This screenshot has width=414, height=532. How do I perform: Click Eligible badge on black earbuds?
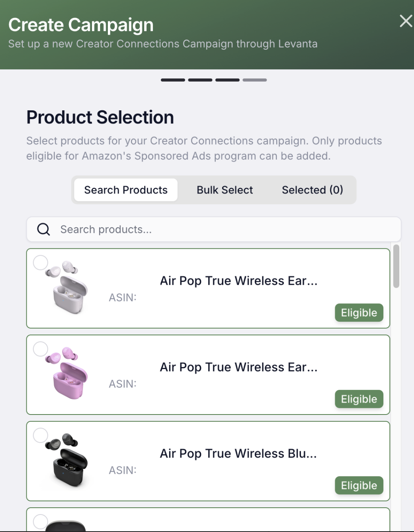[x=359, y=485]
